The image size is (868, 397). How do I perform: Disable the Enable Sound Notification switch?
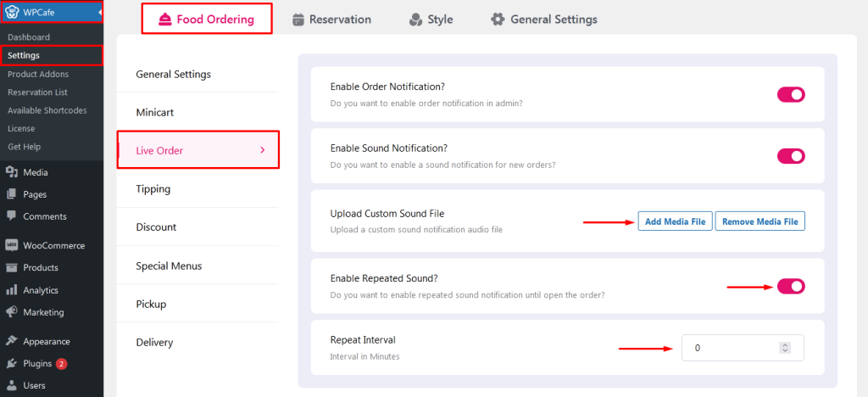click(791, 156)
